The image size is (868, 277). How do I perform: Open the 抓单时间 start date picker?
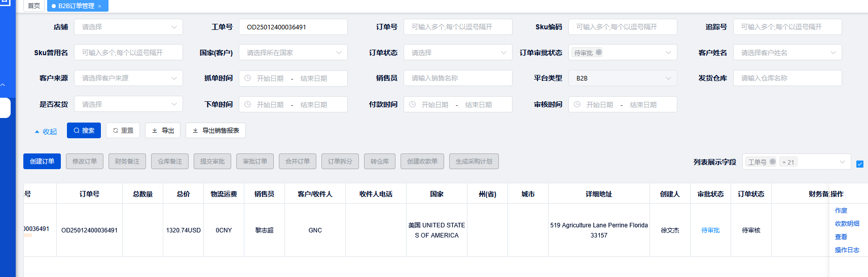pos(270,78)
